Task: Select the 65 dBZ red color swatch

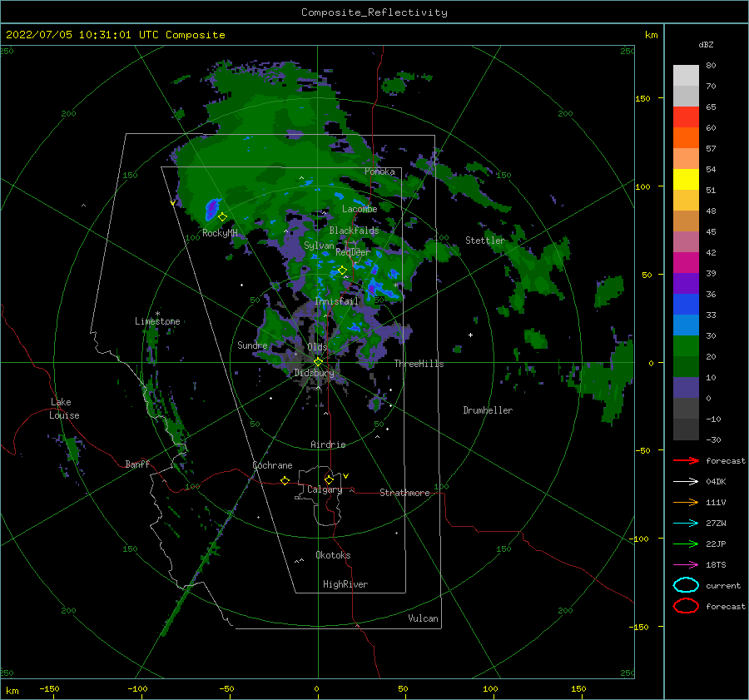Action: pyautogui.click(x=686, y=117)
